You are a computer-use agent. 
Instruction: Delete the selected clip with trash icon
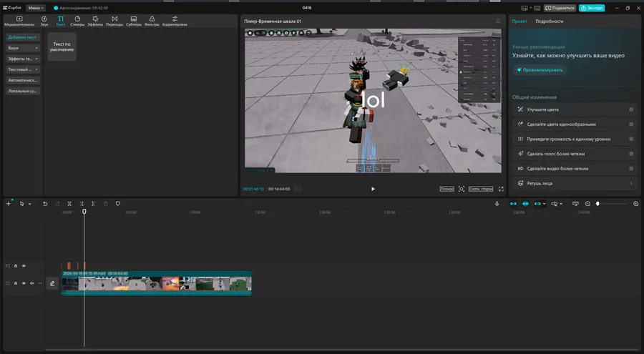(106, 204)
